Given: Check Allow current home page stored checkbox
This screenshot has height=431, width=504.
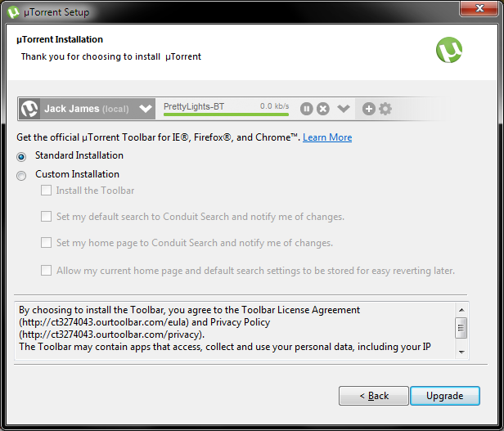Looking at the screenshot, I should (x=46, y=271).
